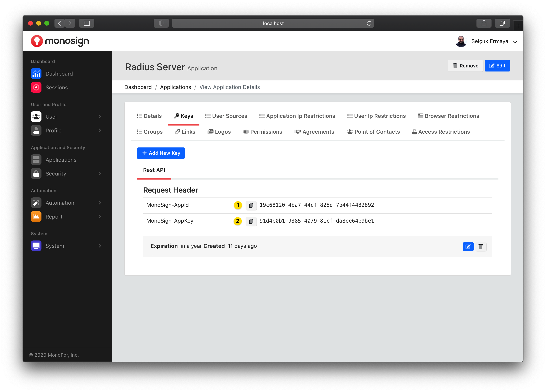Switch to the Details tab

[x=149, y=116]
